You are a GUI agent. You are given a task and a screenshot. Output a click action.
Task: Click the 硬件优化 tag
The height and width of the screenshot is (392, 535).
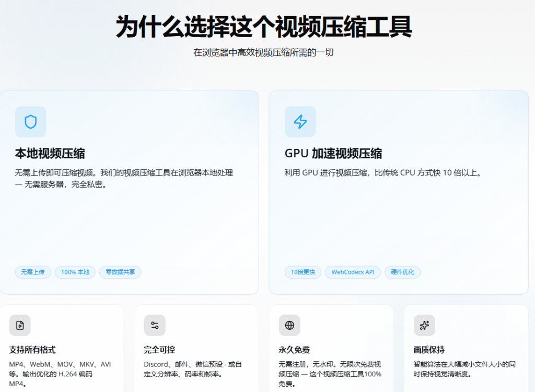click(x=403, y=272)
